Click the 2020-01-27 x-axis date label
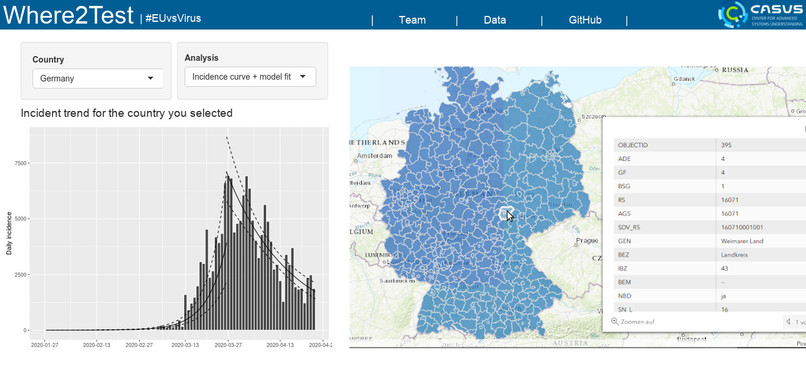The width and height of the screenshot is (806, 373). coord(45,345)
